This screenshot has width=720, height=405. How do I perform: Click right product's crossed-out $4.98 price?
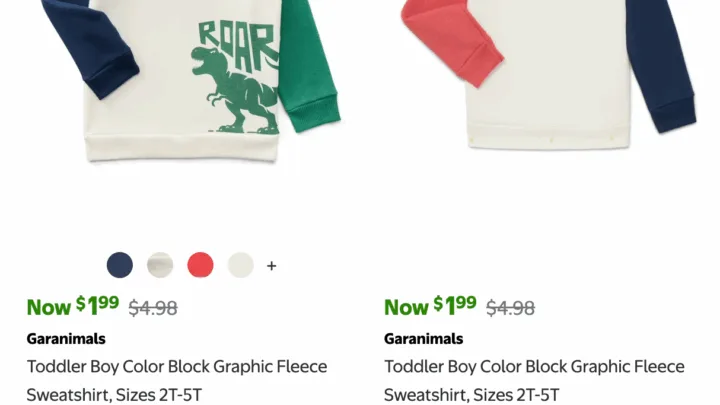click(x=510, y=308)
